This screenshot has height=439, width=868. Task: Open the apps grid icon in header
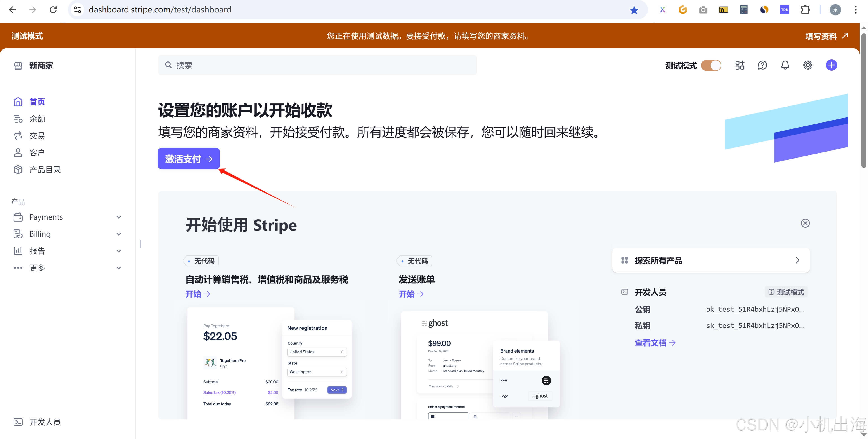740,65
